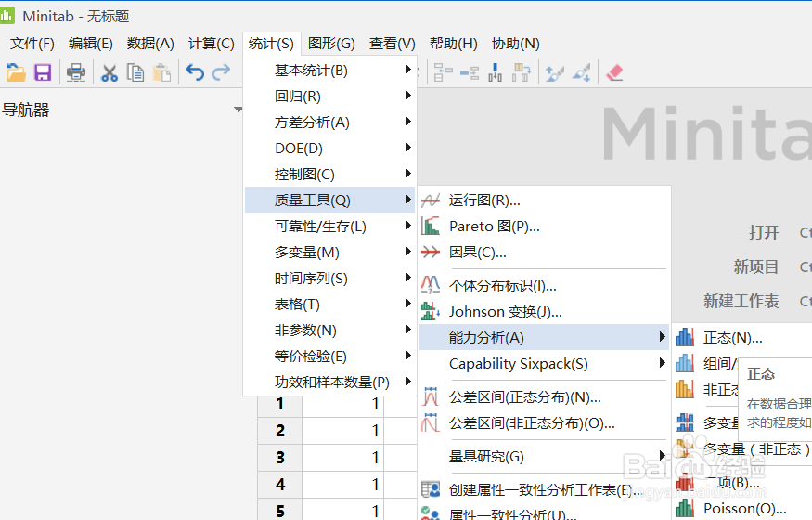This screenshot has height=520, width=812.
Task: Expand the 可靠性/生存(L) submenu
Action: tap(329, 227)
